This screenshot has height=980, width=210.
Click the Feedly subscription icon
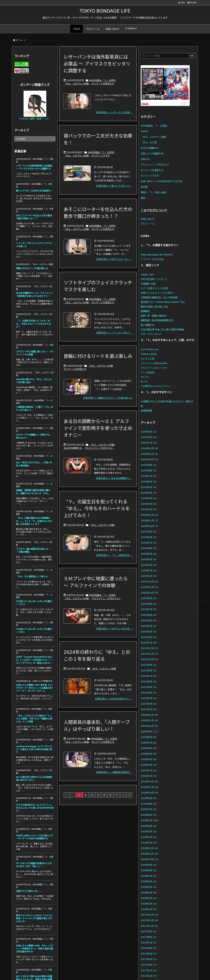click(192, 3)
